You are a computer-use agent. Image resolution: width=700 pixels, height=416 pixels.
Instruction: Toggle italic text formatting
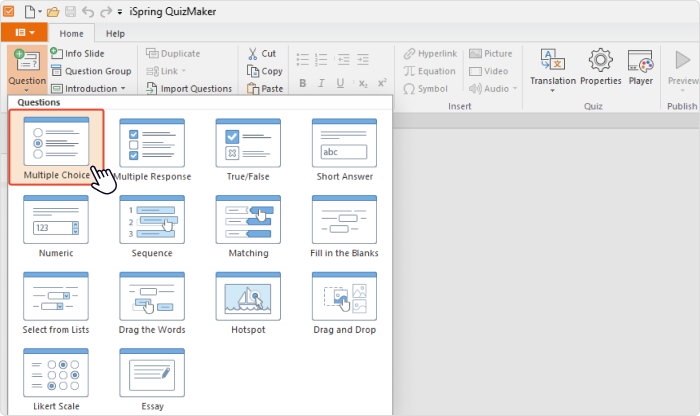click(x=321, y=83)
